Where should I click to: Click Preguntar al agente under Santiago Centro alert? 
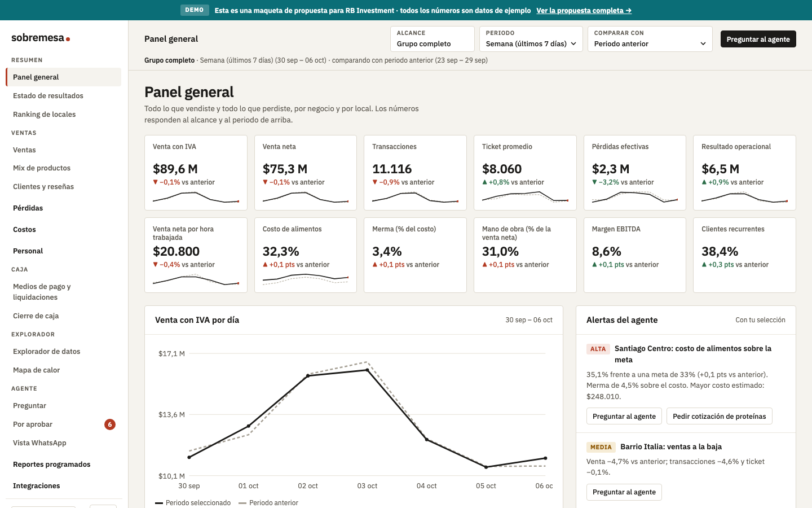[624, 417]
